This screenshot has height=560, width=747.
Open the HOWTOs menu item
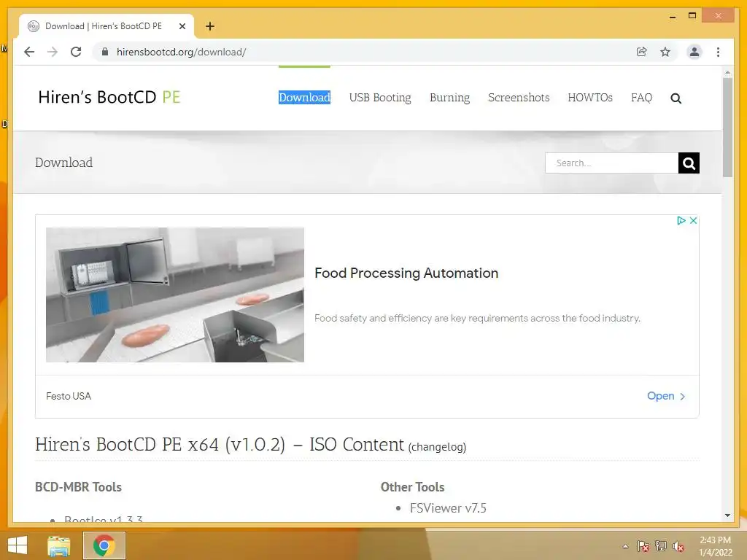[x=590, y=97]
